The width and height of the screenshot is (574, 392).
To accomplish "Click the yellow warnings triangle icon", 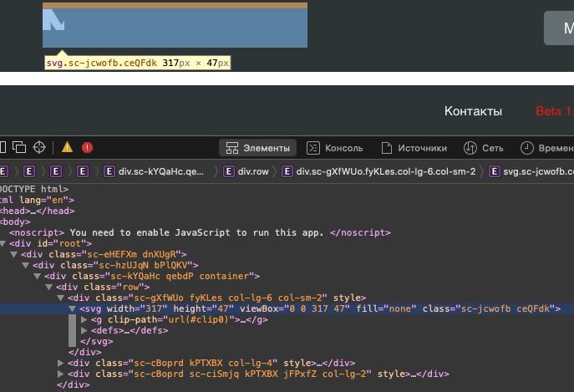I will (x=67, y=148).
